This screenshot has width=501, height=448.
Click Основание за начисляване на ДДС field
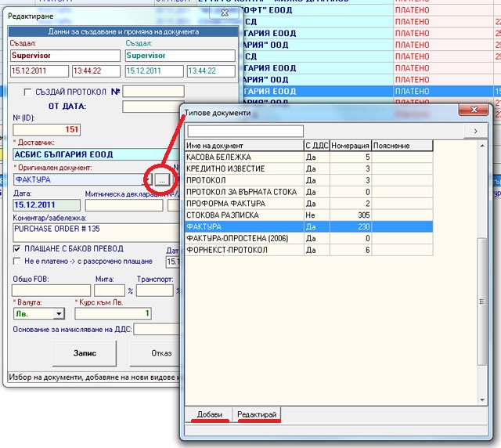[157, 329]
